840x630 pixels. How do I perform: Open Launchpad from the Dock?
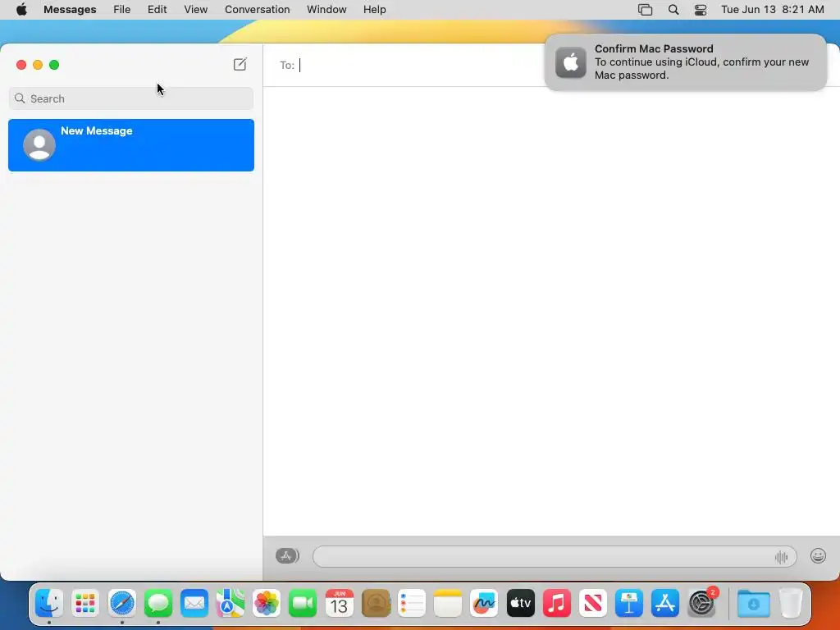pos(85,603)
